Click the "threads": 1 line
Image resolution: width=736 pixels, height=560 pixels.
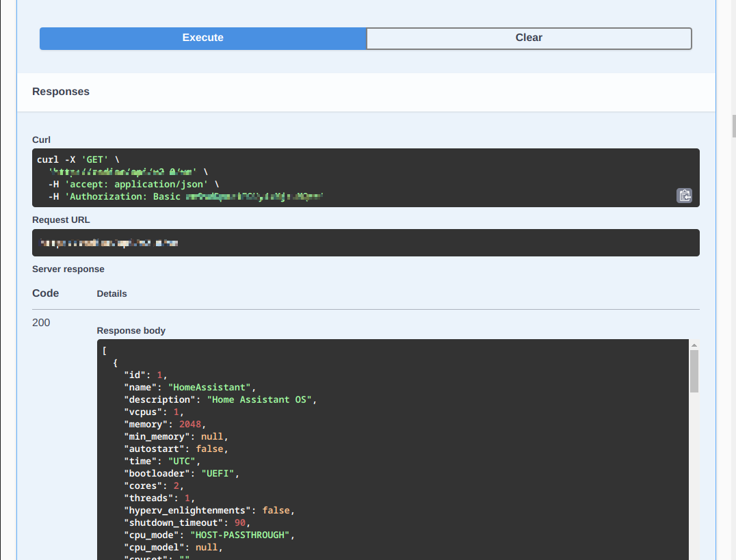pyautogui.click(x=159, y=498)
